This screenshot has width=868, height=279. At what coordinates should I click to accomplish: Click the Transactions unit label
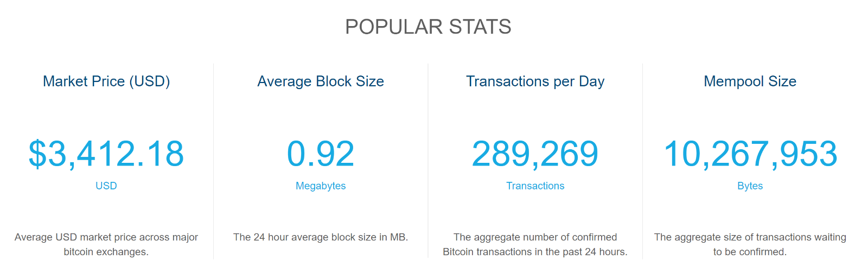click(x=535, y=186)
